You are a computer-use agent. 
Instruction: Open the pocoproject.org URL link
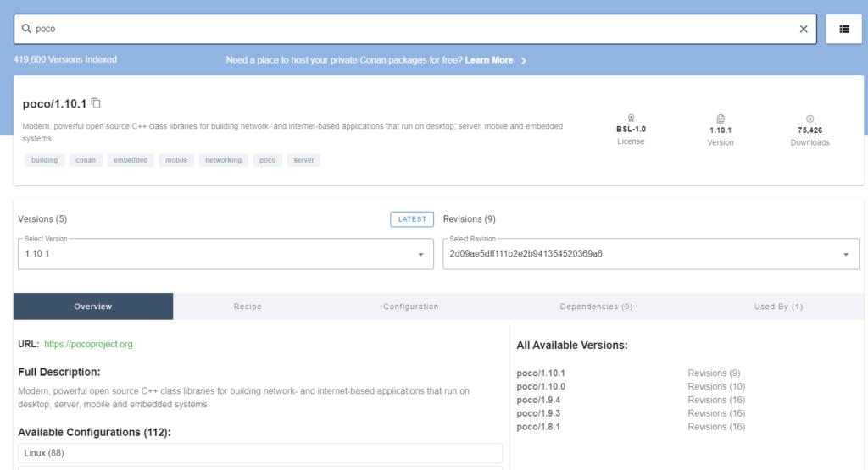coord(88,344)
